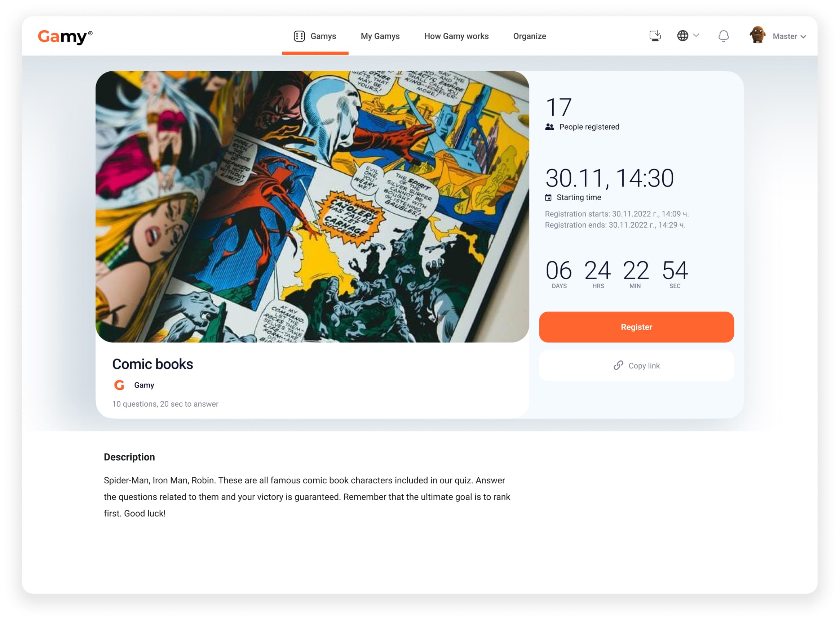
Task: Open the Gamy organizer name link
Action: click(x=144, y=385)
